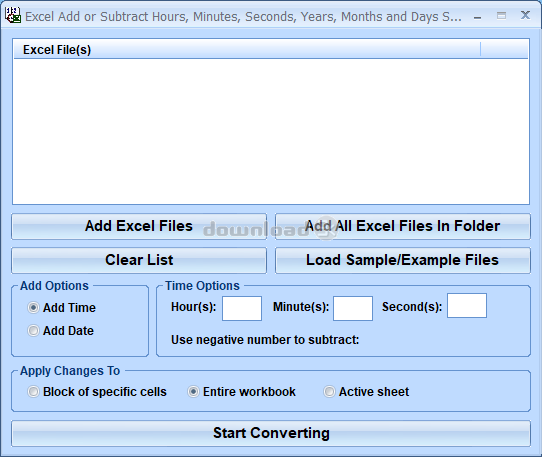Click Add All Excel Files In Folder

pyautogui.click(x=403, y=226)
